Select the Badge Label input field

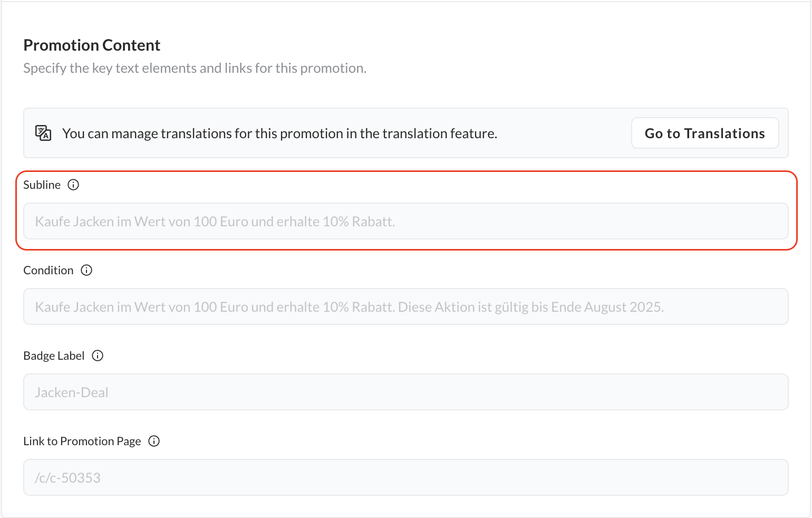click(406, 392)
